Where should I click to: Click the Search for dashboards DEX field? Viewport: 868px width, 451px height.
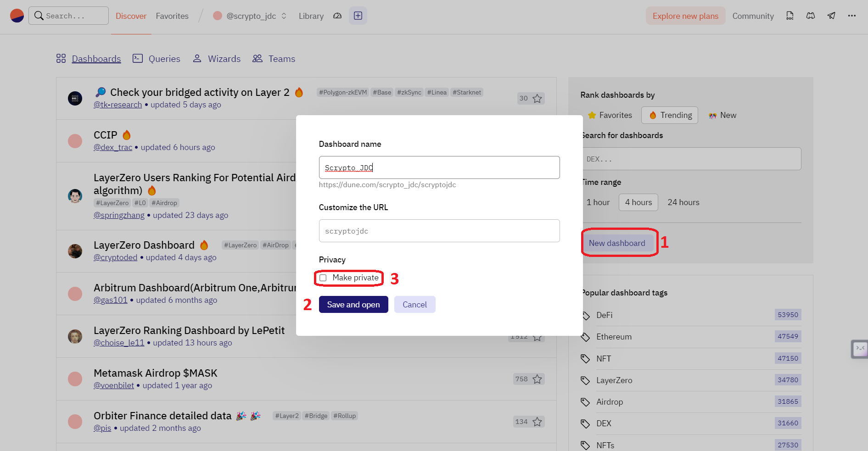[691, 159]
